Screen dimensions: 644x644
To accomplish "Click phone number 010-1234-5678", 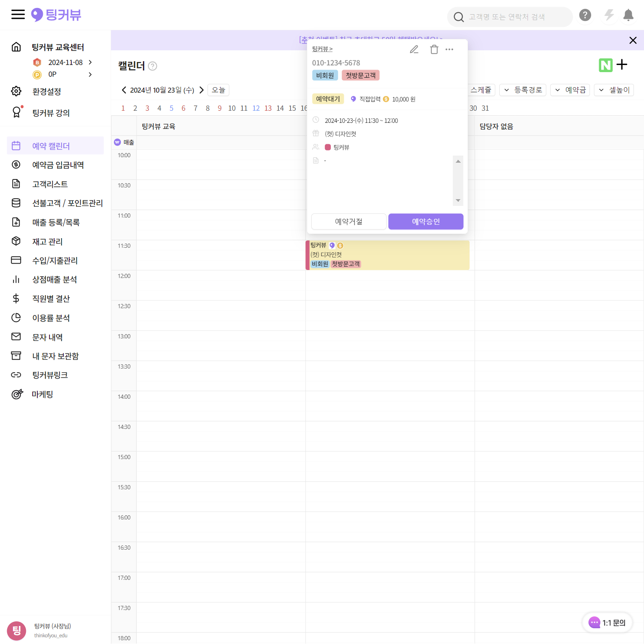I will (x=336, y=63).
